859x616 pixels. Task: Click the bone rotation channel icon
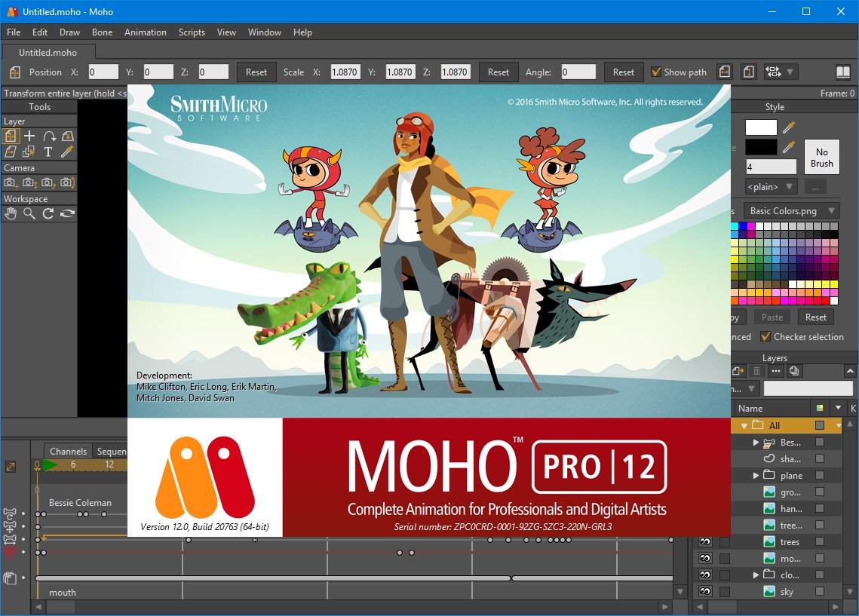coord(10,513)
